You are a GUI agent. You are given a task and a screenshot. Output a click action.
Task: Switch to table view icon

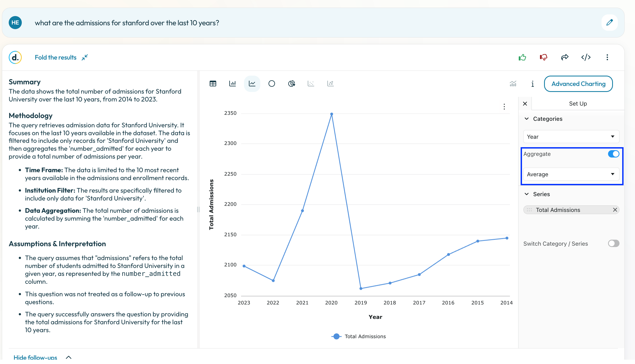point(213,84)
